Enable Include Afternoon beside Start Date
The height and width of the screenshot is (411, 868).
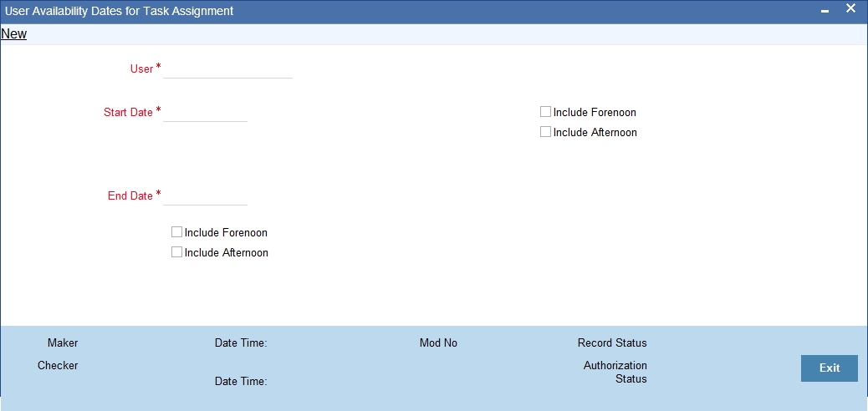point(545,132)
